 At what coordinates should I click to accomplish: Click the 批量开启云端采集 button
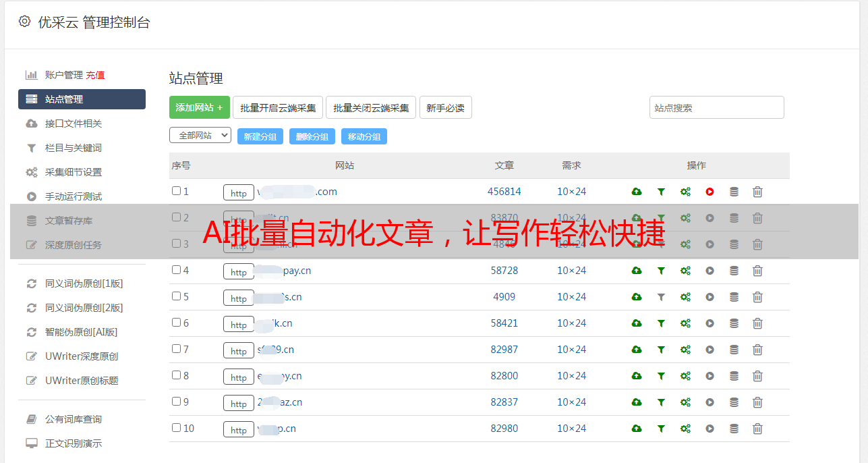coord(278,107)
